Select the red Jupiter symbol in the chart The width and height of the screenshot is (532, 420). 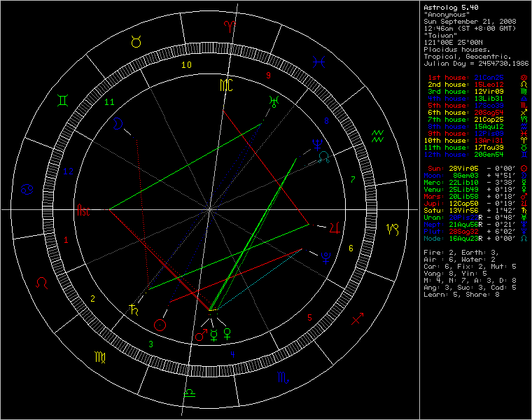(x=335, y=227)
